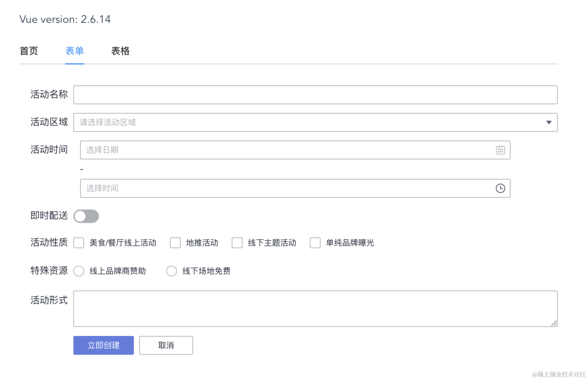Click the calendar icon in date field
Image resolution: width=588 pixels, height=380 pixels.
(500, 150)
